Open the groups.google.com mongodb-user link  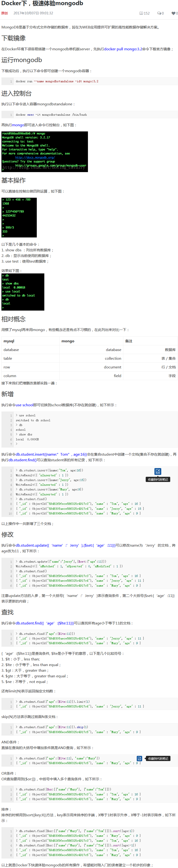pyautogui.click(x=50, y=166)
